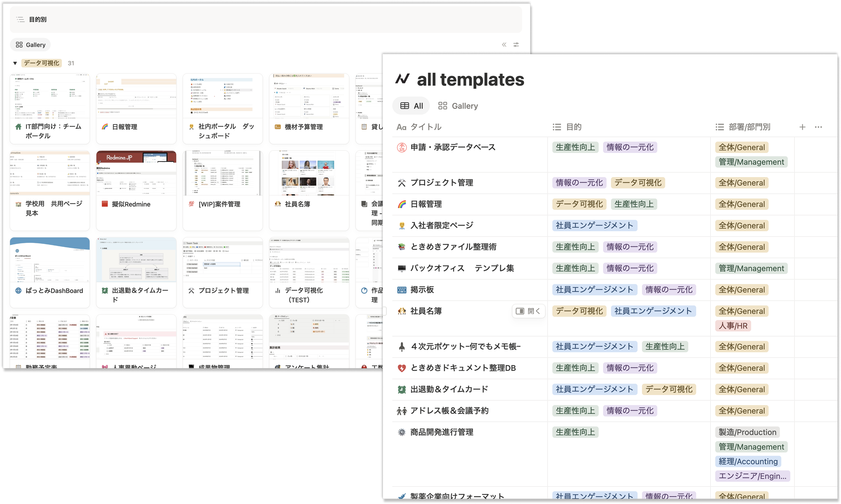
Task: Click the rainbow icon beside 日報管理 row
Action: (x=402, y=204)
